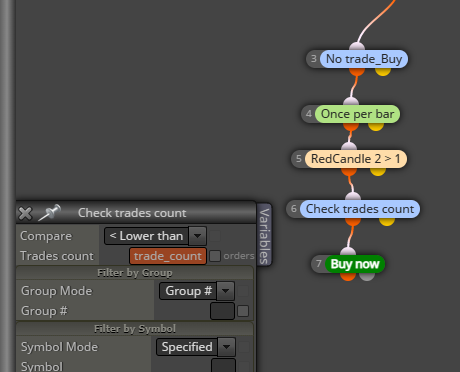Screen dimensions: 460x372
Task: Pin the Check trades count panel
Action: tap(49, 212)
